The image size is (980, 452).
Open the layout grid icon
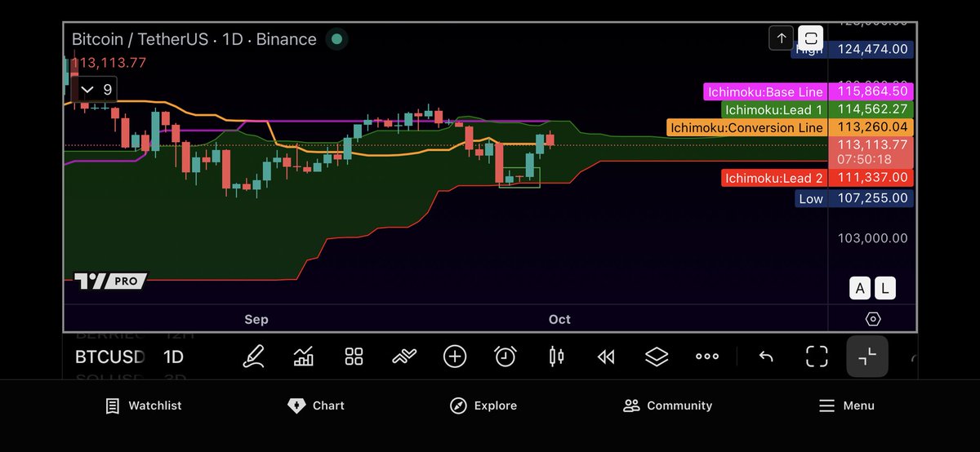tap(354, 357)
